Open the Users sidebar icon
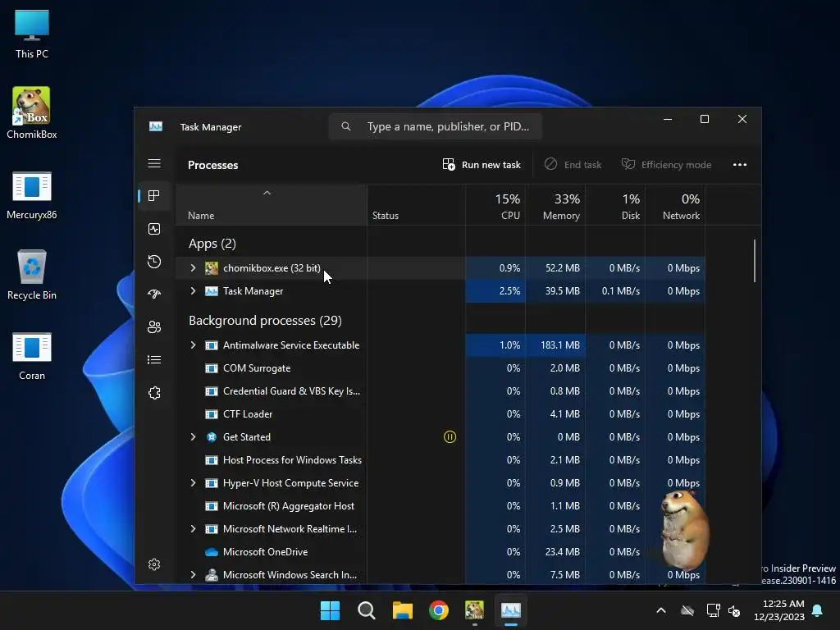 click(154, 326)
